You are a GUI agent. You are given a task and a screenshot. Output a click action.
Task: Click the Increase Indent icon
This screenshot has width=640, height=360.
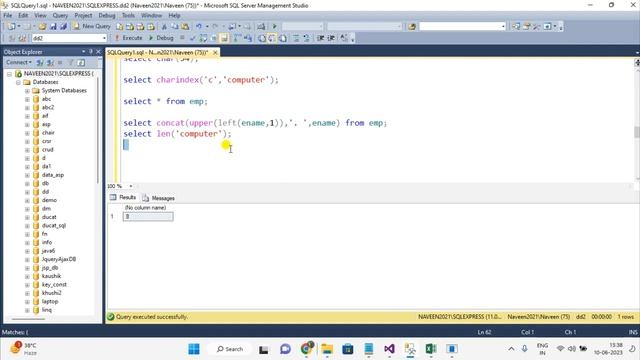[331, 38]
